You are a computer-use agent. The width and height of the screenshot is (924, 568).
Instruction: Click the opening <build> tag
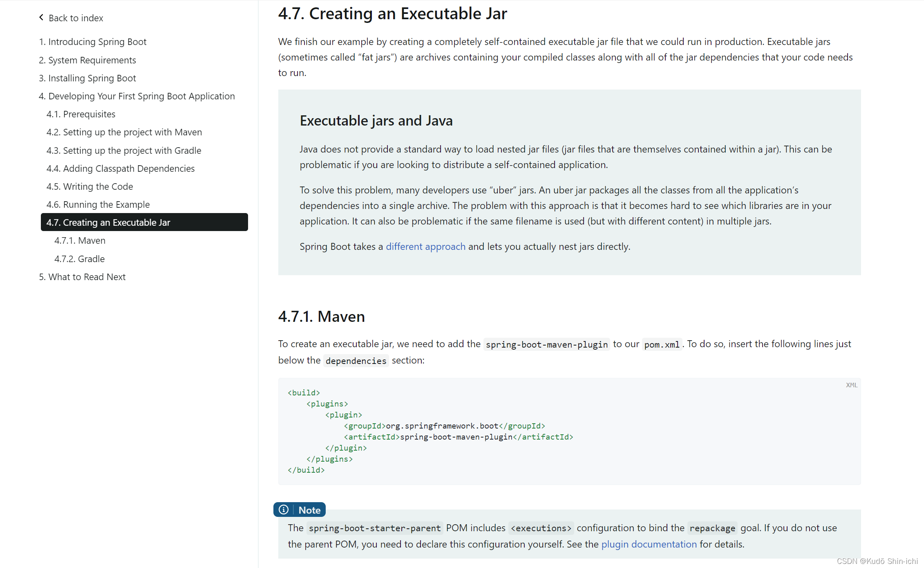[x=304, y=393]
